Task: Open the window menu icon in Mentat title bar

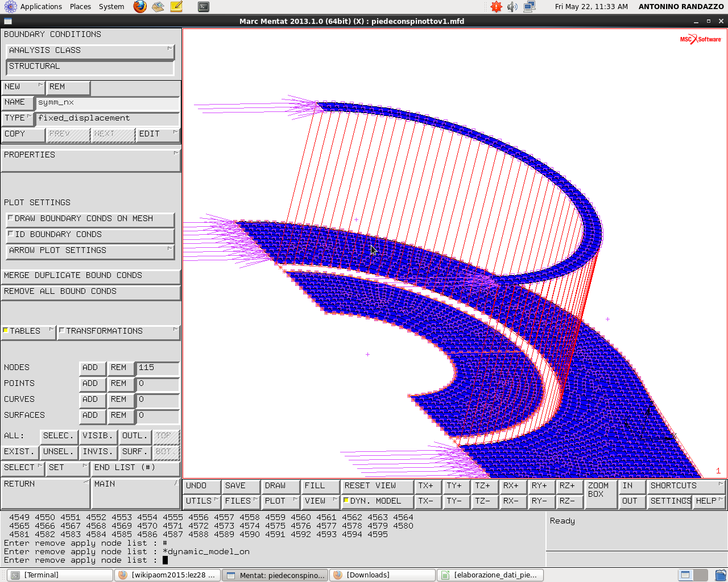Action: (8, 21)
